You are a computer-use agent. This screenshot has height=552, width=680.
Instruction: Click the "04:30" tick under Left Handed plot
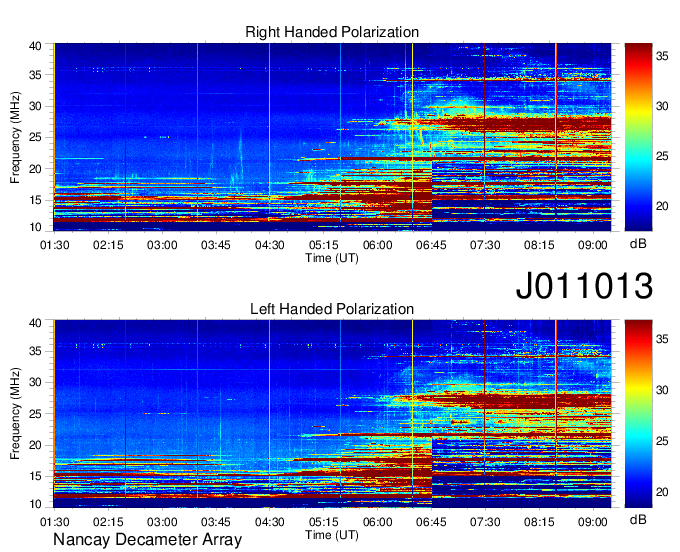270,522
